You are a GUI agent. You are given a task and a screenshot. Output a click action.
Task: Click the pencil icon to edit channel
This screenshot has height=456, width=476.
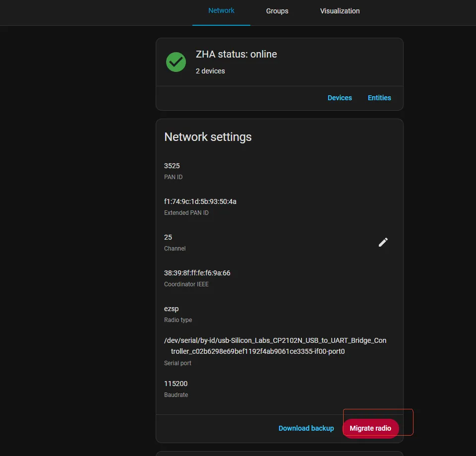(383, 242)
